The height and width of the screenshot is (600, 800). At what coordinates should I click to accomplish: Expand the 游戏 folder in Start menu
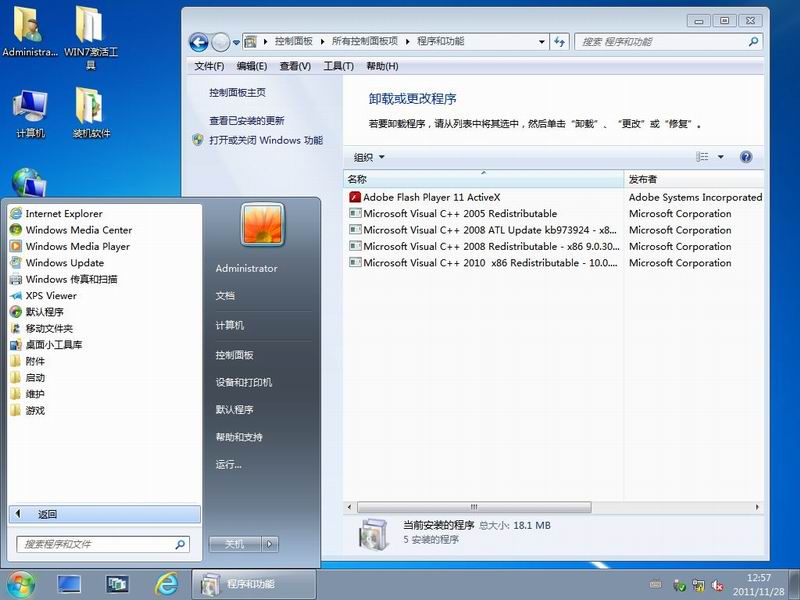[x=105, y=410]
